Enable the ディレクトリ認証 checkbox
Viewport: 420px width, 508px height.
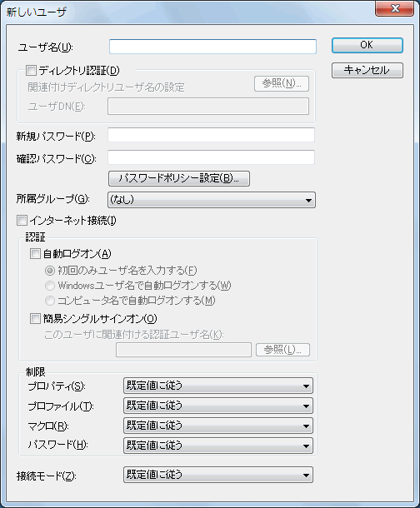click(x=31, y=70)
